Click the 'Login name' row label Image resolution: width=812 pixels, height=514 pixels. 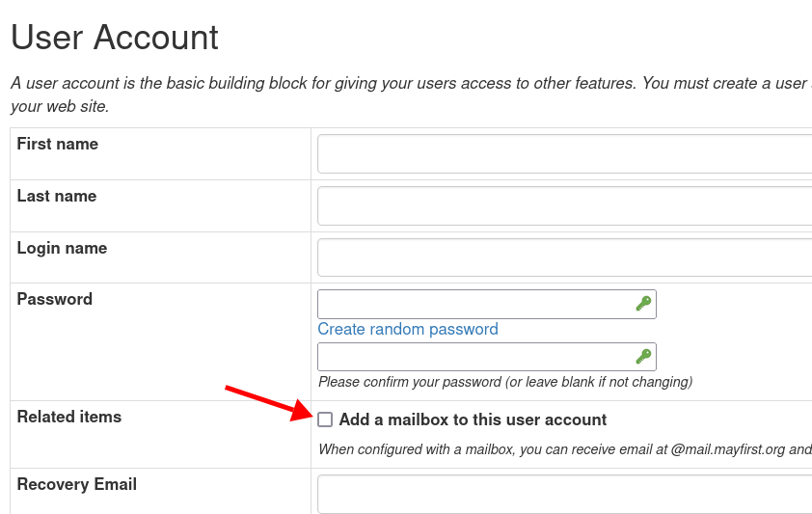[62, 249]
